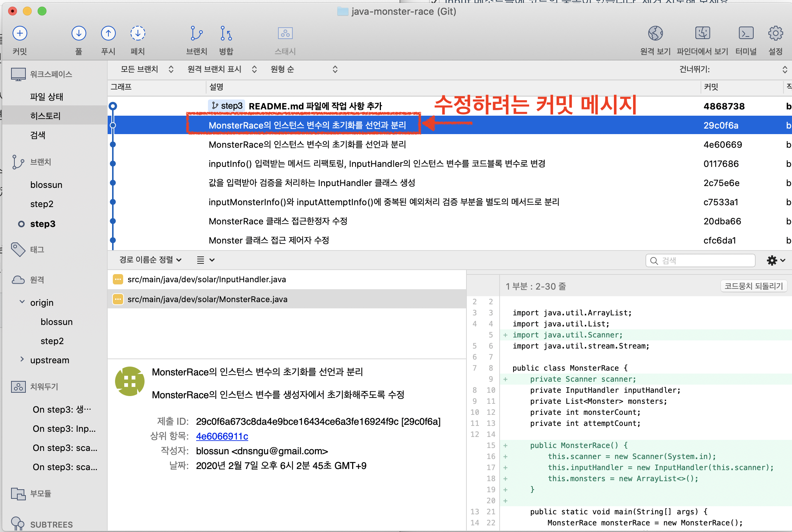Open the Branch (브랜치) toolbar tool
792x532 pixels.
click(197, 34)
